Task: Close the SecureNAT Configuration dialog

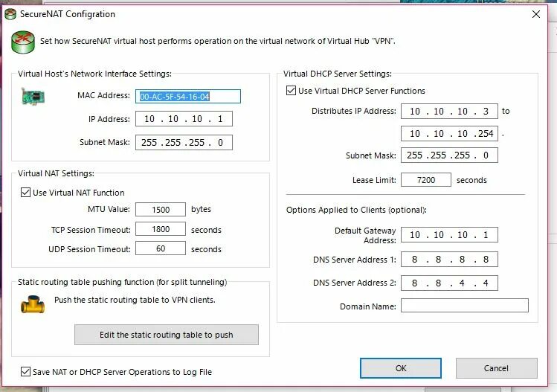Action: (536, 14)
